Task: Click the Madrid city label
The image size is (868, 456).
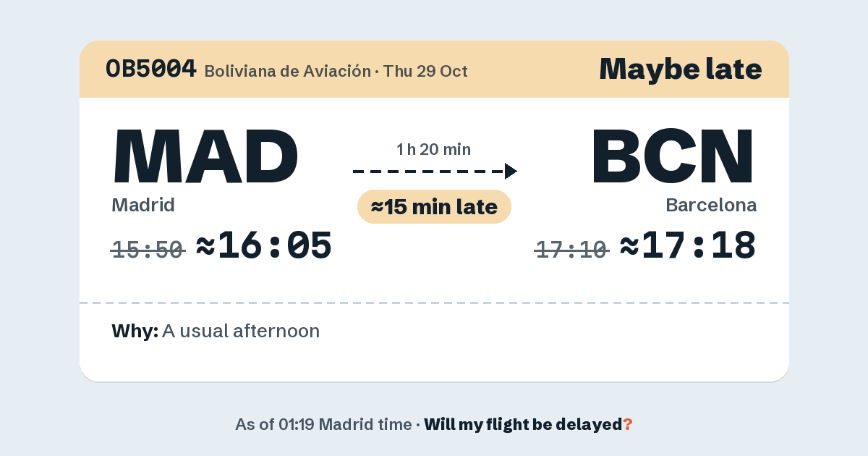Action: [x=143, y=205]
